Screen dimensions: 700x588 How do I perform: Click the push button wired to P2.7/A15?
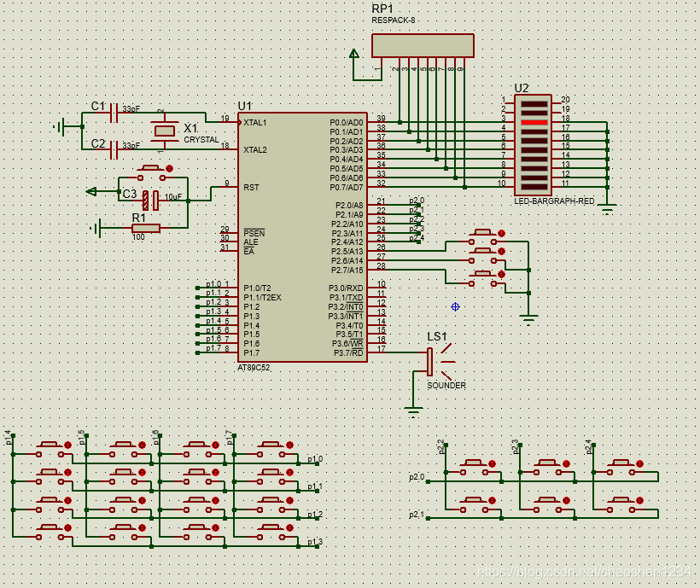coord(482,279)
